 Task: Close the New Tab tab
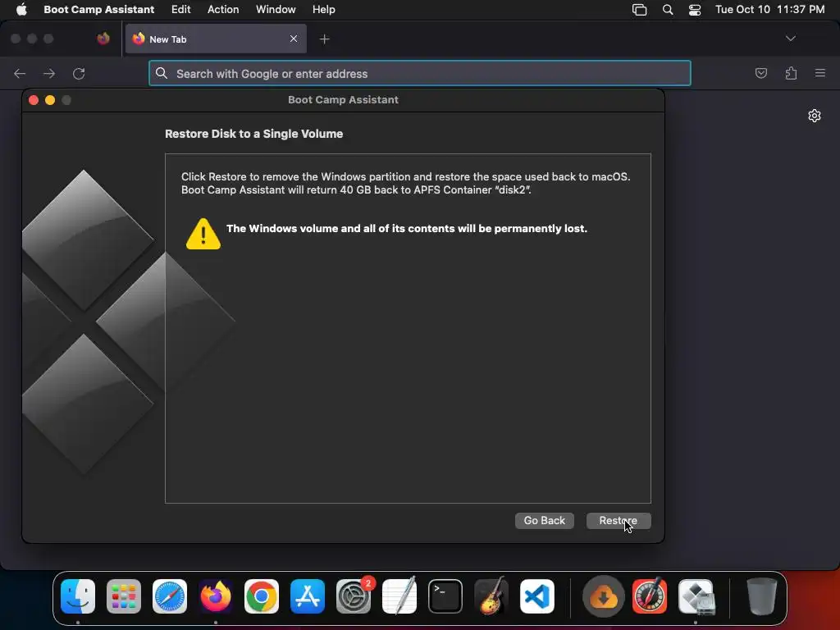[294, 39]
